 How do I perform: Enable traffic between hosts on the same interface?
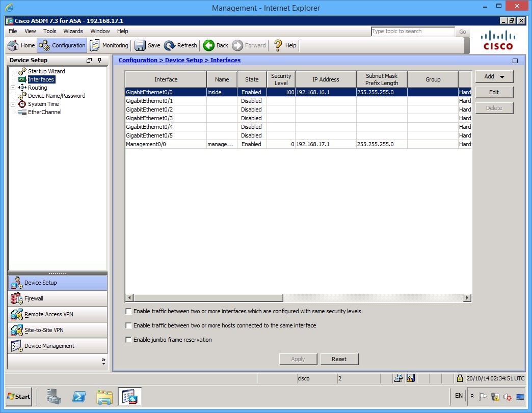[x=128, y=325]
